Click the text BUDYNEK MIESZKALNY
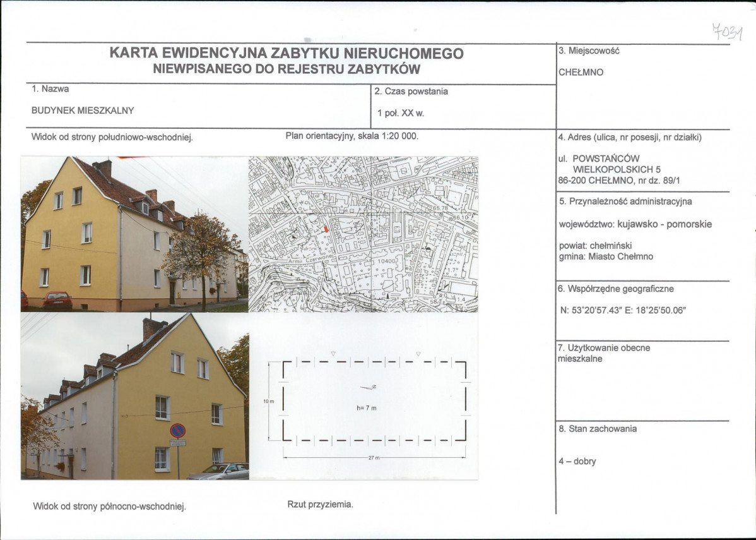Viewport: 756px width, 540px height. (83, 110)
